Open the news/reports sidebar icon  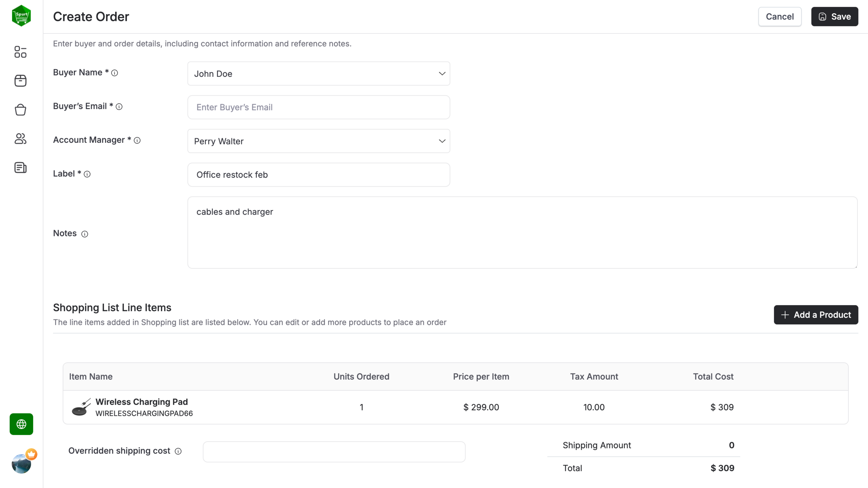point(20,167)
